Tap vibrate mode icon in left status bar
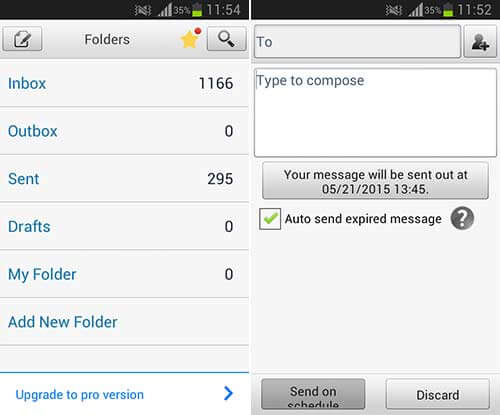Image resolution: width=500 pixels, height=415 pixels. [143, 10]
